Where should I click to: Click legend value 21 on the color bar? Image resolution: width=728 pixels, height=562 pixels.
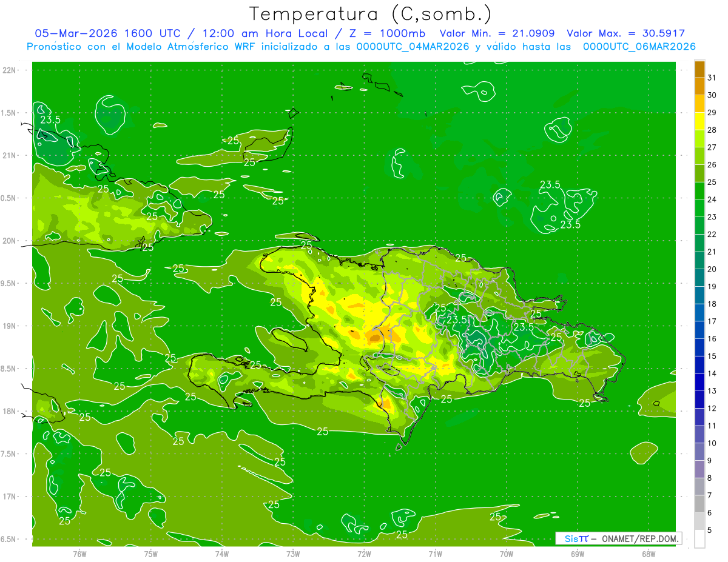pos(712,252)
